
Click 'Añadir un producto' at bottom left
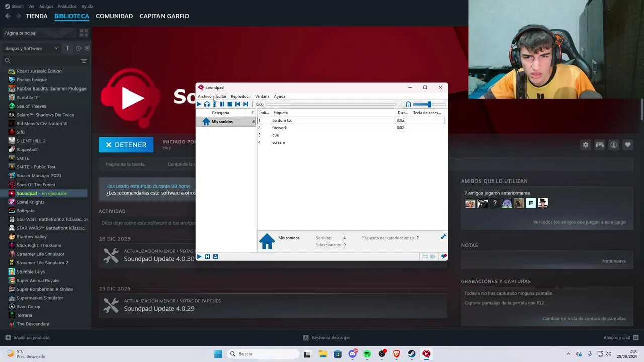[x=27, y=338]
